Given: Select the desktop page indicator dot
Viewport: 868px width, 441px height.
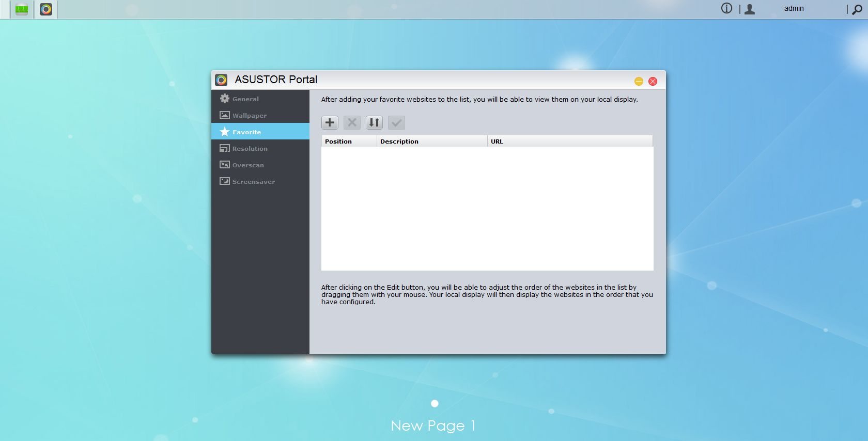Looking at the screenshot, I should [435, 403].
